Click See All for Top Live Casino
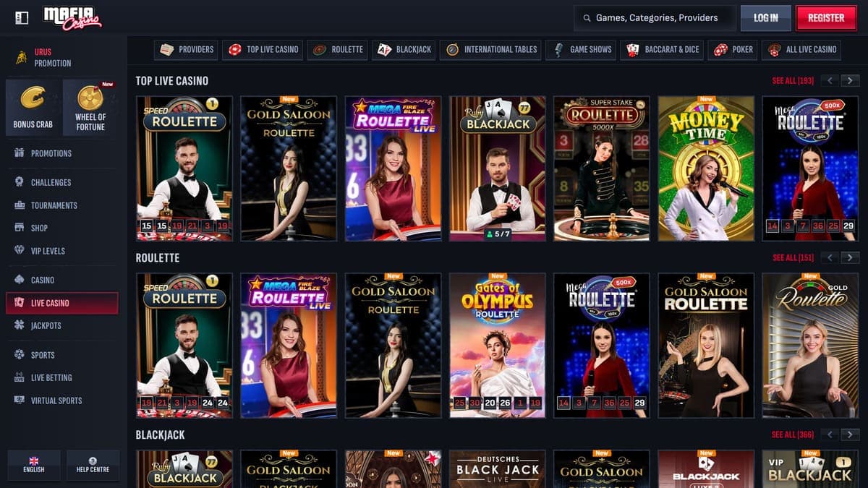868x488 pixels. click(x=793, y=81)
